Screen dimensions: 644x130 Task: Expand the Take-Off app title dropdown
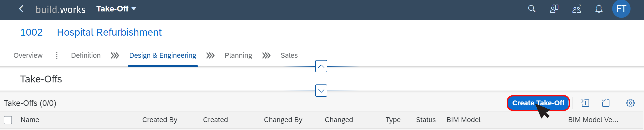[116, 9]
